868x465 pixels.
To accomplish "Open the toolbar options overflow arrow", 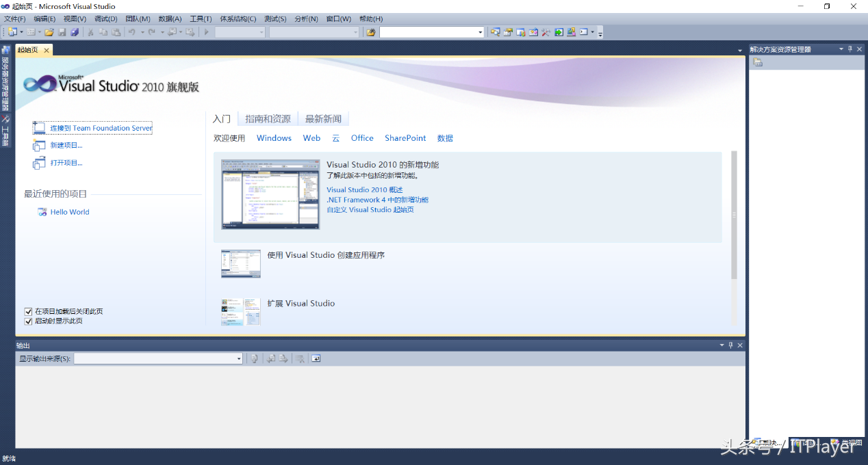I will [x=600, y=33].
